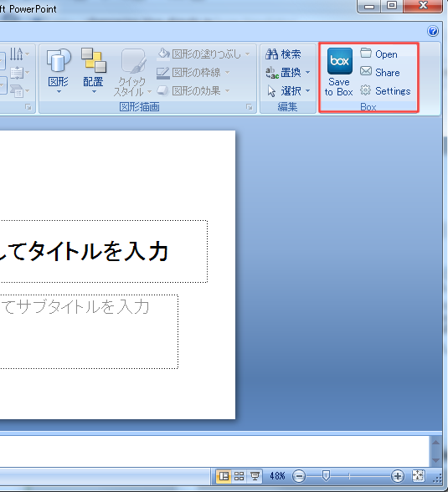The height and width of the screenshot is (492, 448).
Task: Switch to normal view in status bar
Action: pyautogui.click(x=224, y=476)
